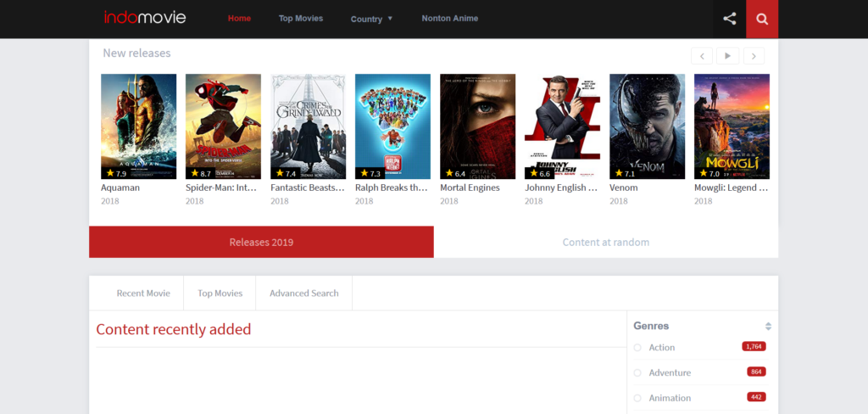Switch to Content at random tab

tap(606, 242)
